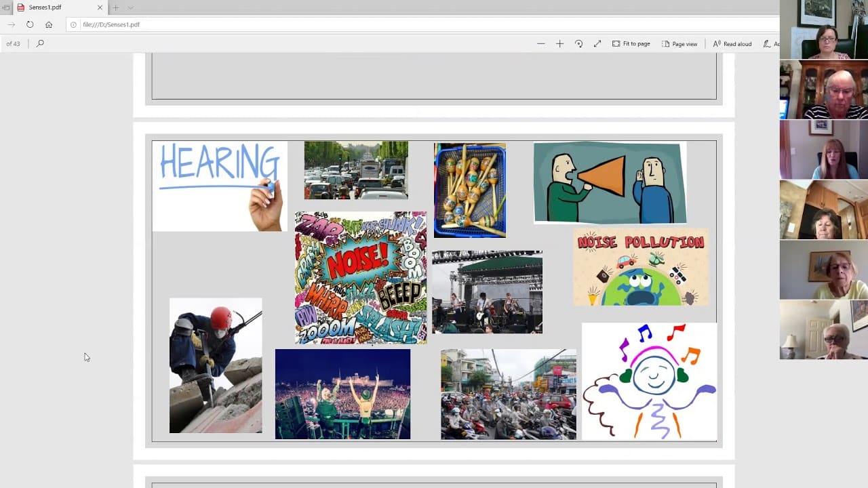Click the zoom out minus icon
The height and width of the screenshot is (488, 868).
click(x=540, y=43)
